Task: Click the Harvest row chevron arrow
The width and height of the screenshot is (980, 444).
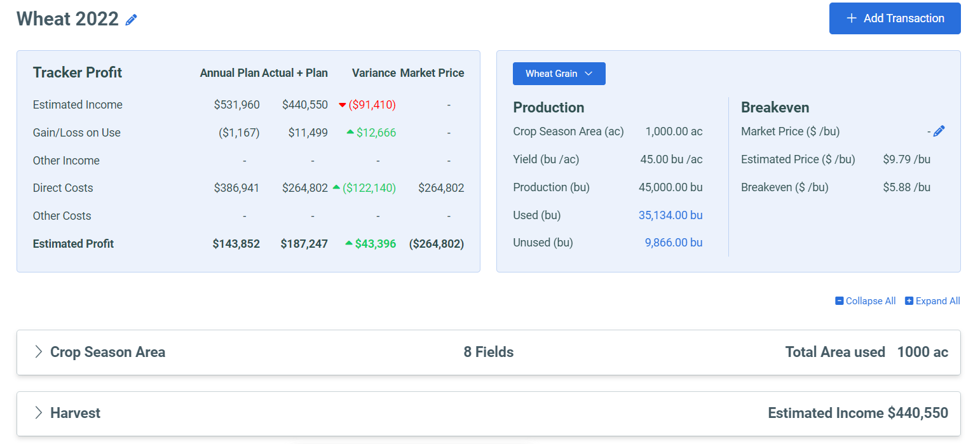Action: pyautogui.click(x=38, y=413)
